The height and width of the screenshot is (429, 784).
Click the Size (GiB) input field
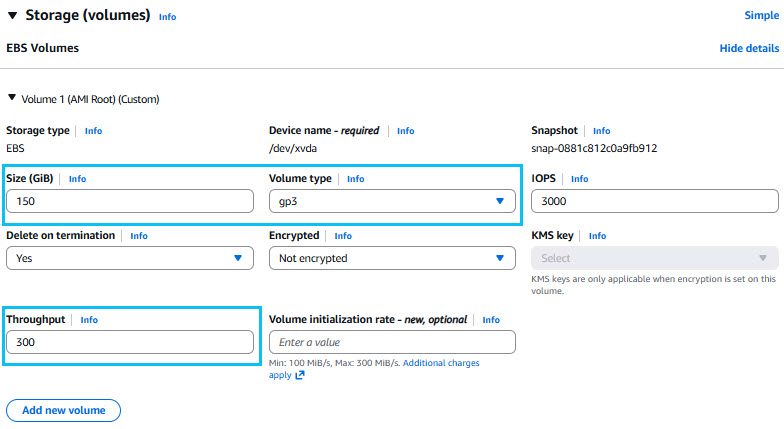130,201
